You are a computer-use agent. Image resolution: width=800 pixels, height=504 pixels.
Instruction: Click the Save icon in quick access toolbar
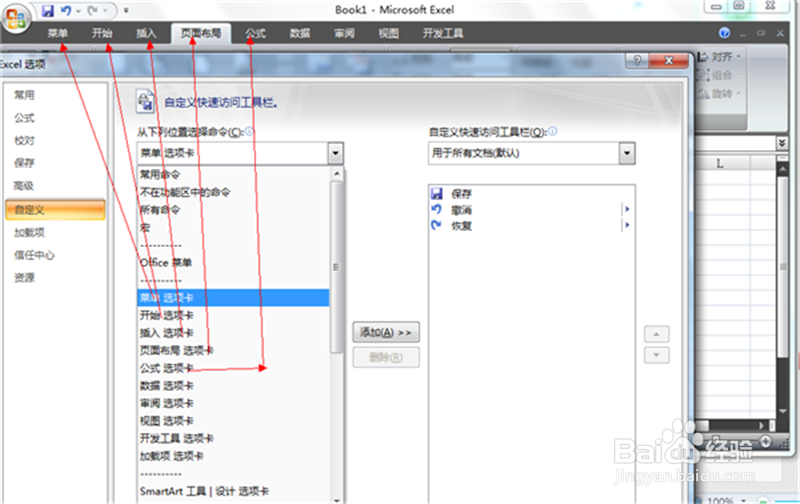(48, 10)
